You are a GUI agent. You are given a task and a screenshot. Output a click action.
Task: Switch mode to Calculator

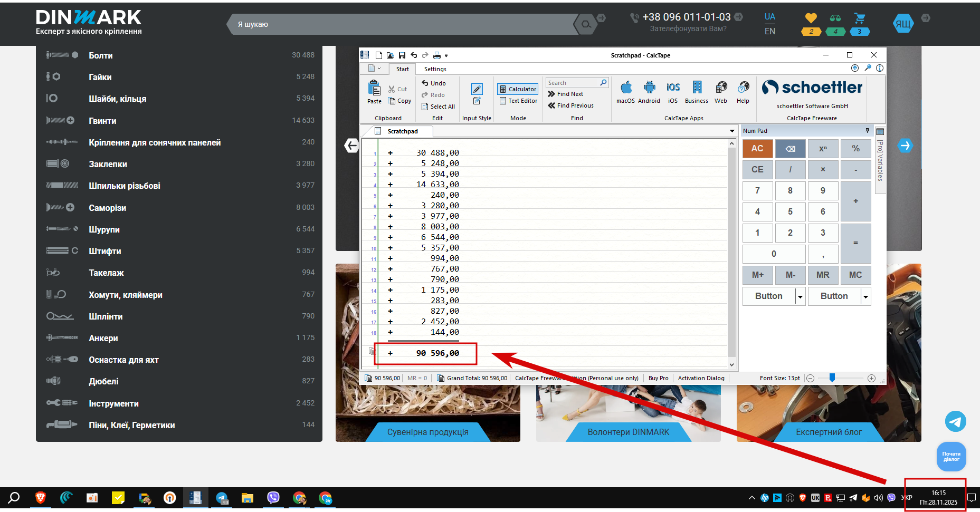pos(518,89)
